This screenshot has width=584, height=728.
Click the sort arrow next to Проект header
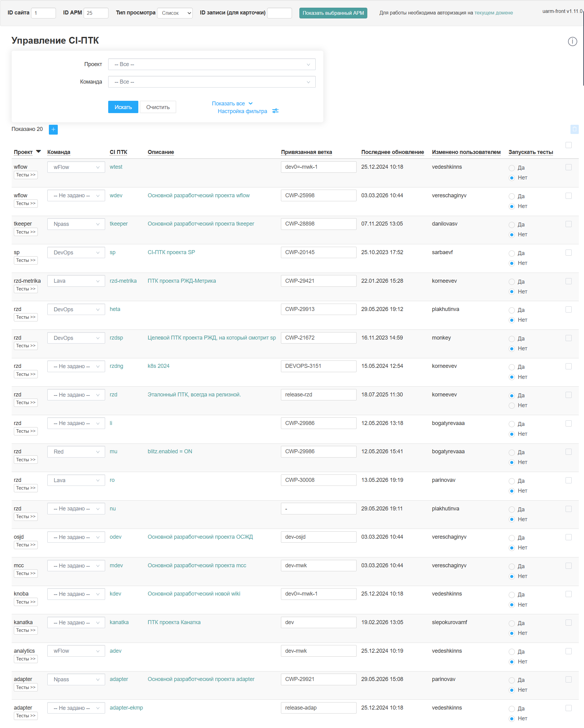tap(38, 152)
